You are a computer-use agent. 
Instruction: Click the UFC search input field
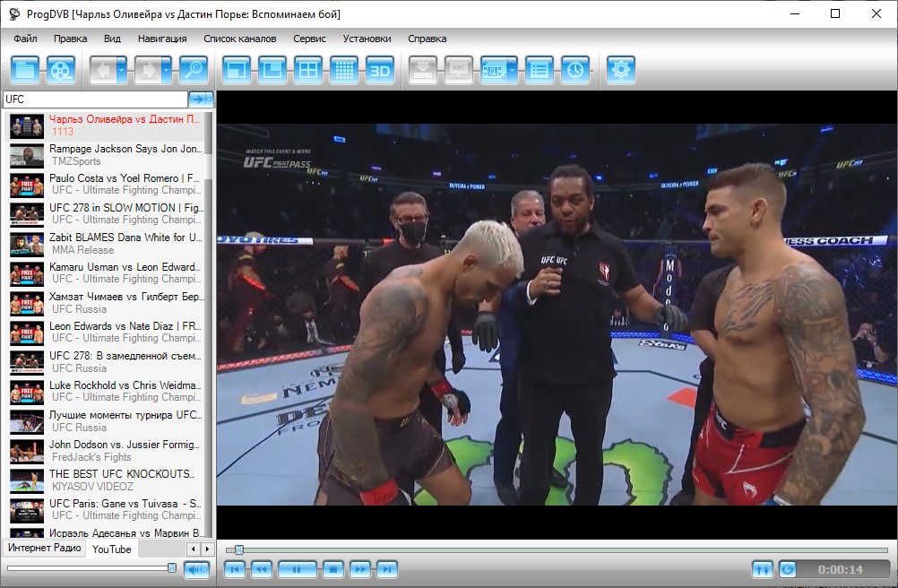pos(95,99)
